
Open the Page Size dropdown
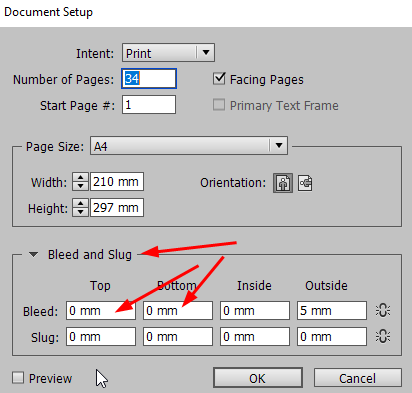(x=189, y=146)
